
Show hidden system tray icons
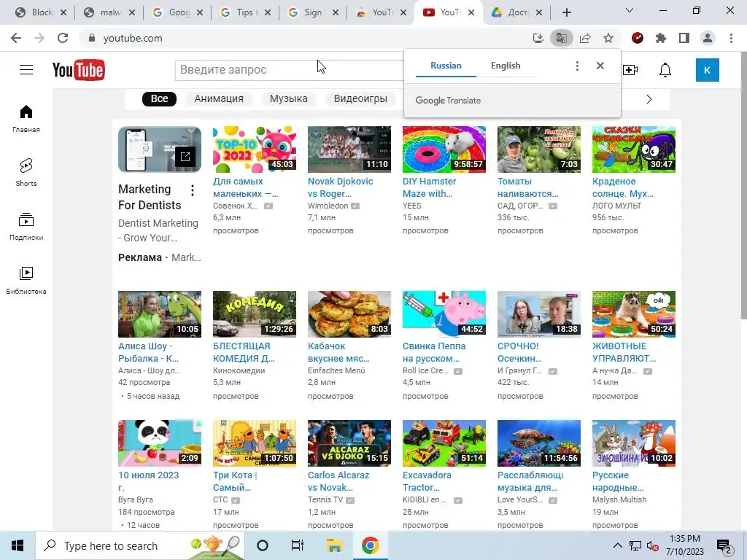point(617,545)
